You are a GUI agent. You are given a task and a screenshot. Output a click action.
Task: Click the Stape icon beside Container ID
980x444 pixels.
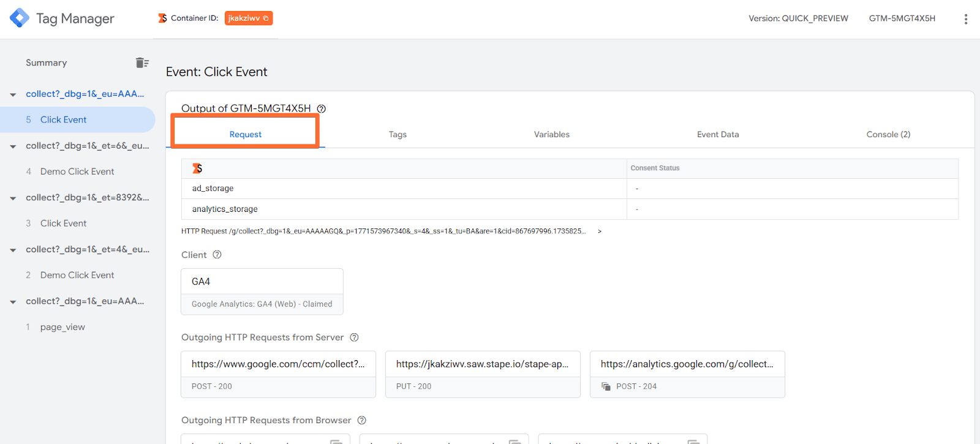tap(162, 18)
